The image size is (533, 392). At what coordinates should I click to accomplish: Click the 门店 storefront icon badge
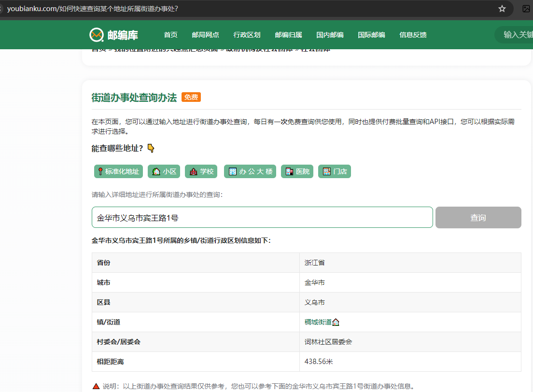[x=327, y=171]
